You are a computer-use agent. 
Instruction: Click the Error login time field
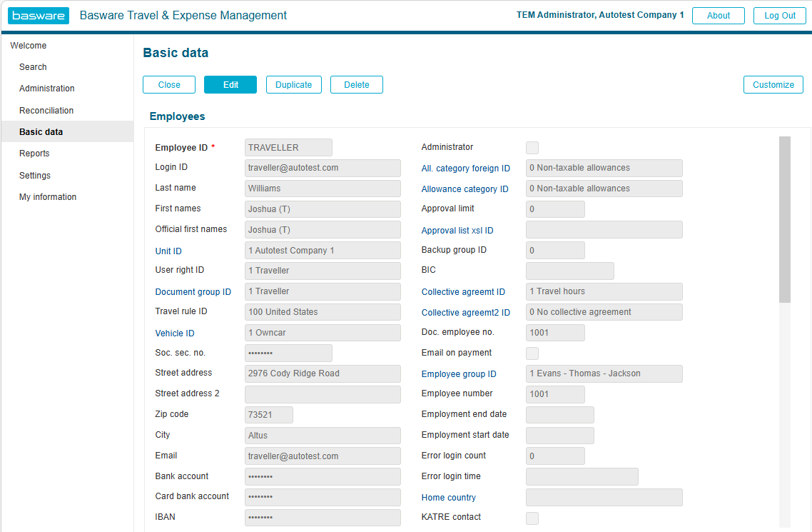[582, 476]
